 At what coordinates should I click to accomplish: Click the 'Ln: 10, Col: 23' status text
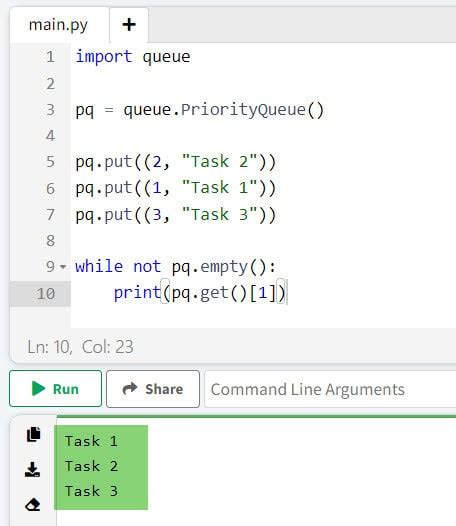coord(81,347)
